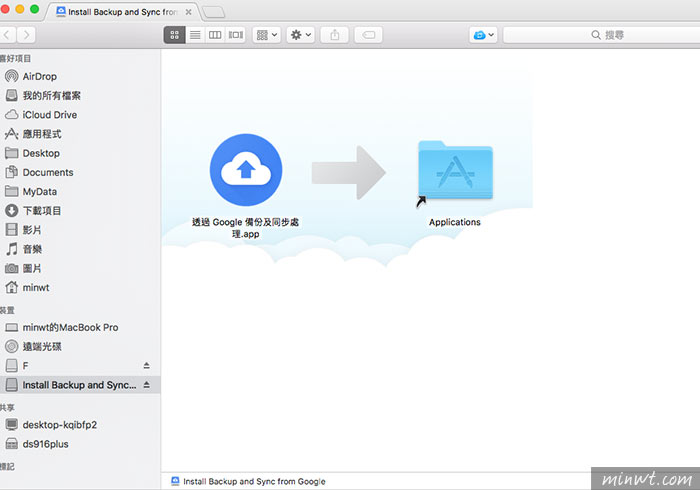Open 圖片 in the sidebar
Image resolution: width=700 pixels, height=490 pixels.
click(80, 268)
